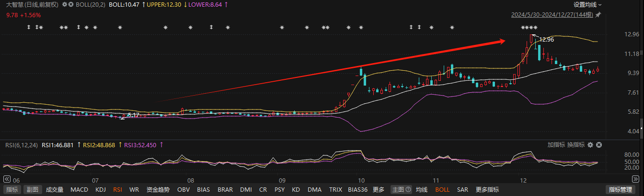The image size is (644, 196).
Task: Open the 2024/5/30-2024/12/27 date range link
Action: pos(552,15)
